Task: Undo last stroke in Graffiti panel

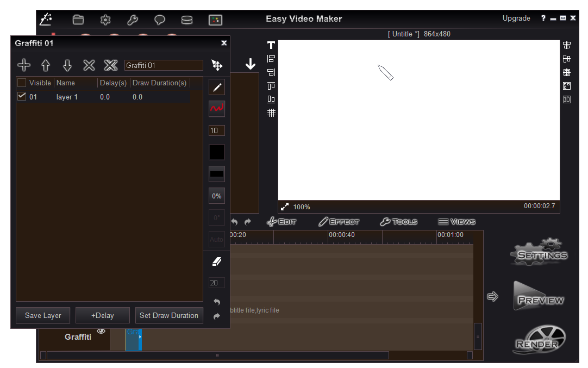Action: click(x=217, y=302)
